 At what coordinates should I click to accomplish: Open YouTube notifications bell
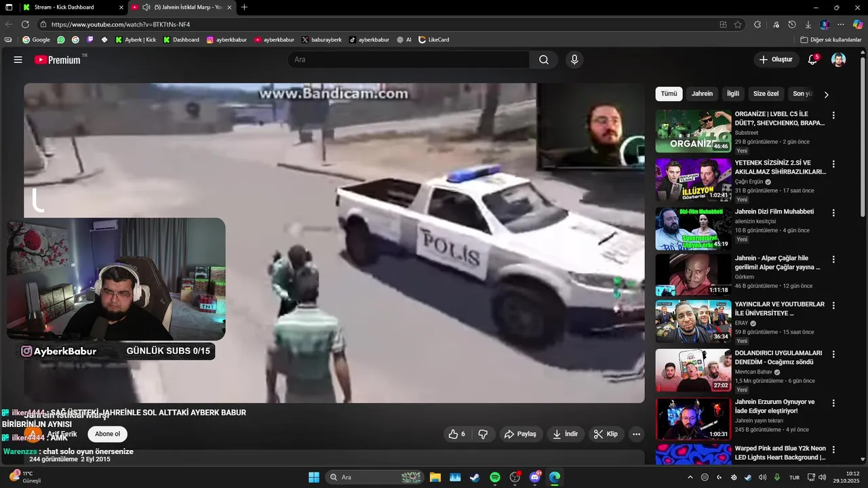pyautogui.click(x=812, y=60)
